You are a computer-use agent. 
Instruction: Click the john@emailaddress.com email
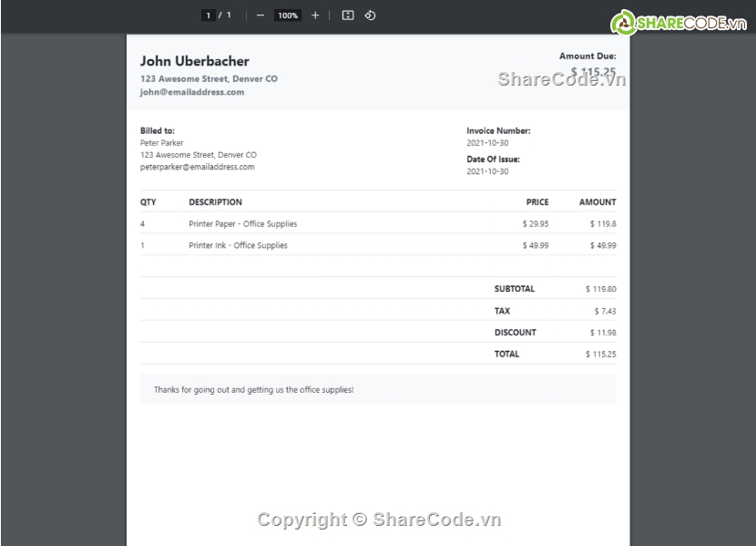click(192, 92)
